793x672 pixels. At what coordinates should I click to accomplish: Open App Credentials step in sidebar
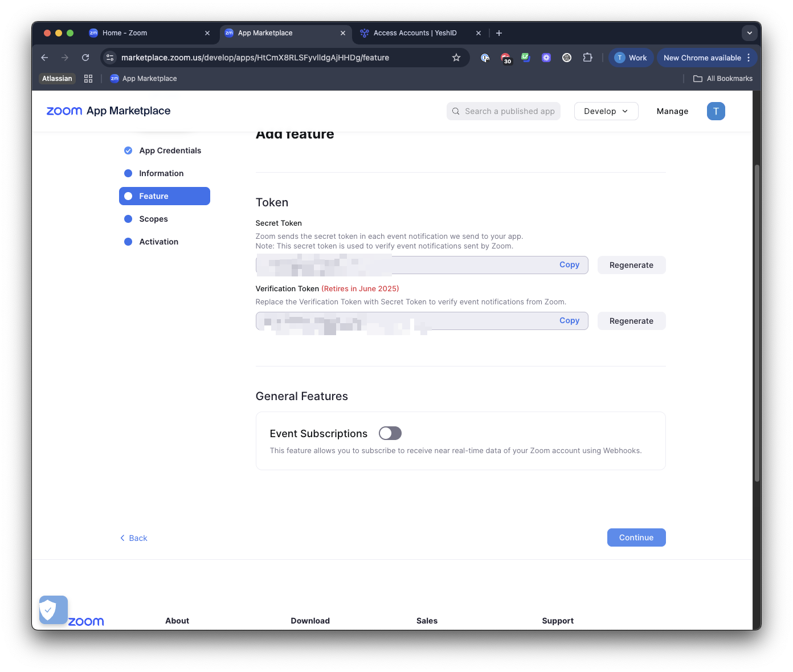(170, 150)
